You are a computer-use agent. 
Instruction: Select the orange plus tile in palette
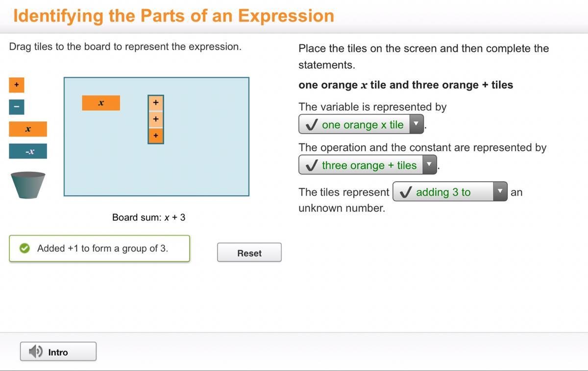click(16, 85)
